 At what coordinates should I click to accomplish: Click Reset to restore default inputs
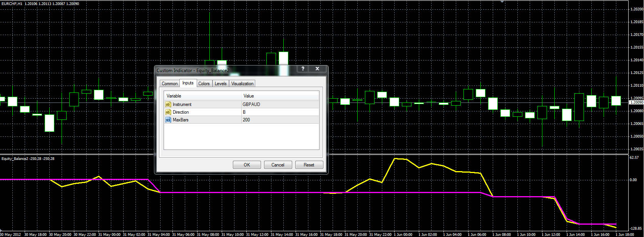(x=309, y=165)
